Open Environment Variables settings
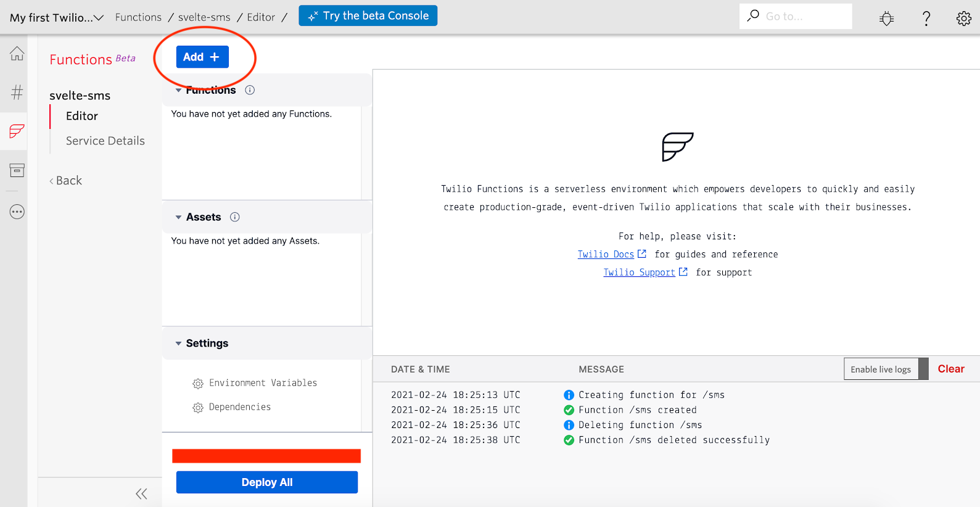The image size is (980, 507). point(263,383)
